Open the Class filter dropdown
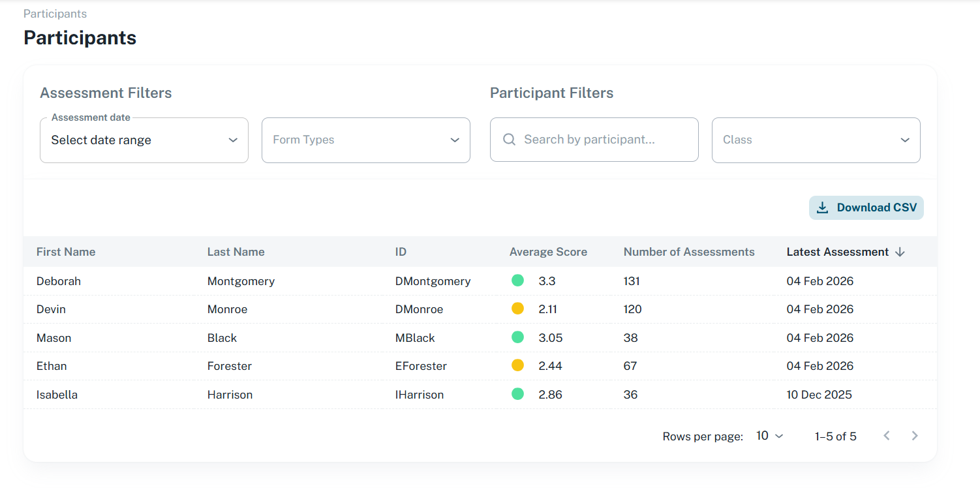This screenshot has height=488, width=980. click(816, 140)
